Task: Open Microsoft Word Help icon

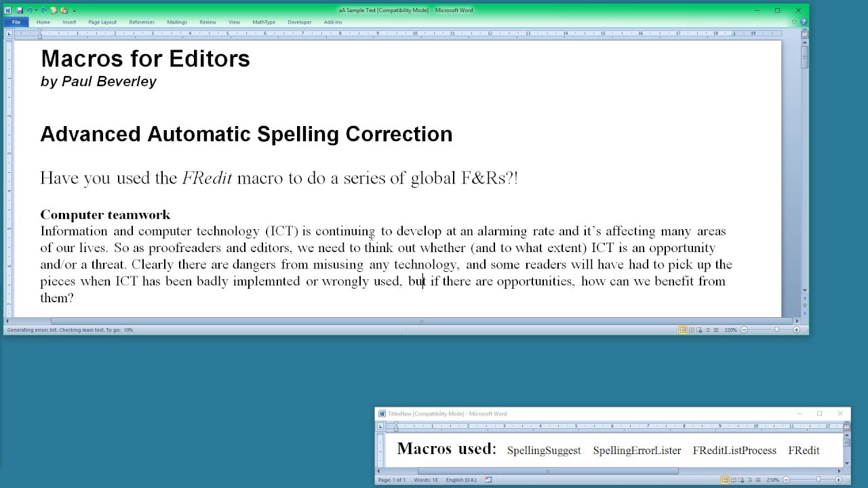Action: pos(804,22)
